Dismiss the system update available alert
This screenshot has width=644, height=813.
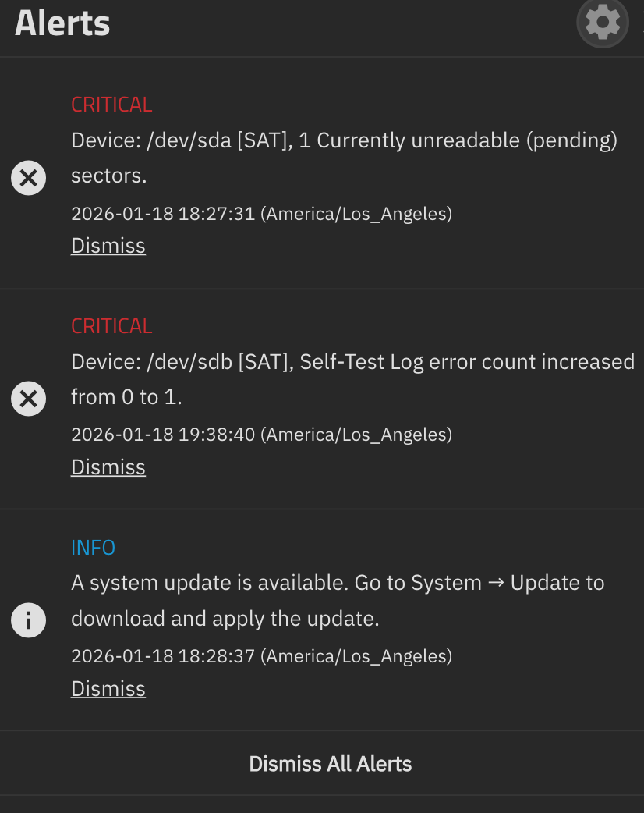pyautogui.click(x=108, y=689)
